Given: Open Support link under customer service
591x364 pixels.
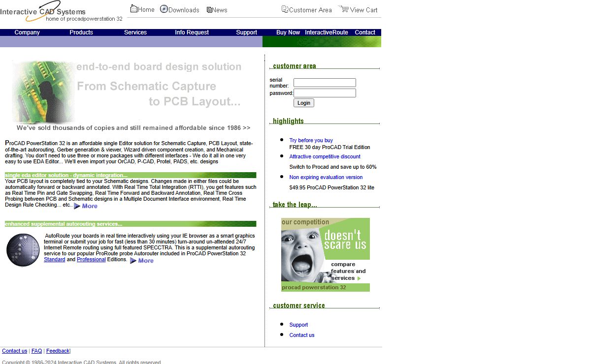Looking at the screenshot, I should [x=298, y=325].
